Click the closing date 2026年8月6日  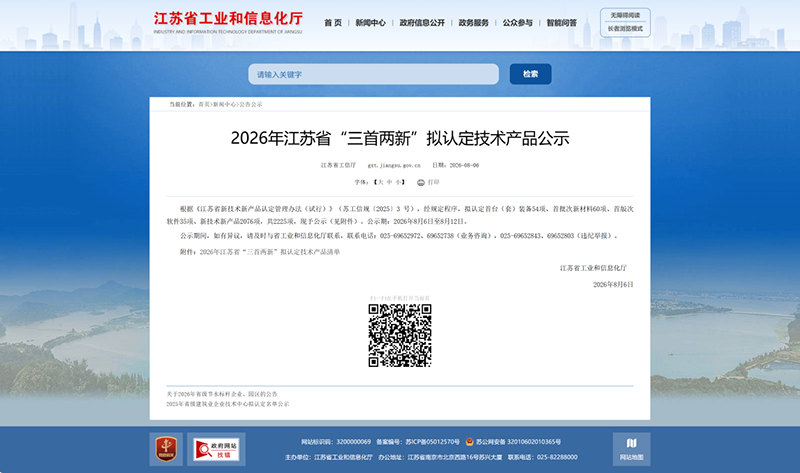[613, 285]
